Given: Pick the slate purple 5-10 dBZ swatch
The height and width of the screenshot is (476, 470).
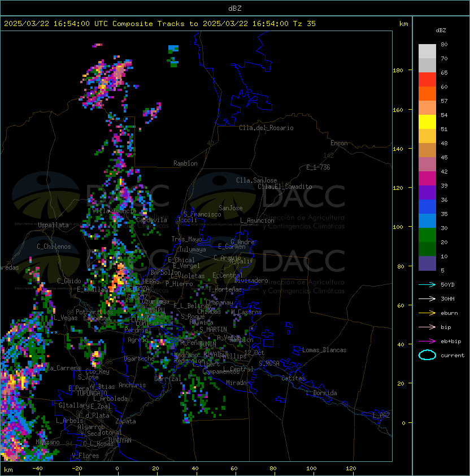Looking at the screenshot, I should [427, 263].
